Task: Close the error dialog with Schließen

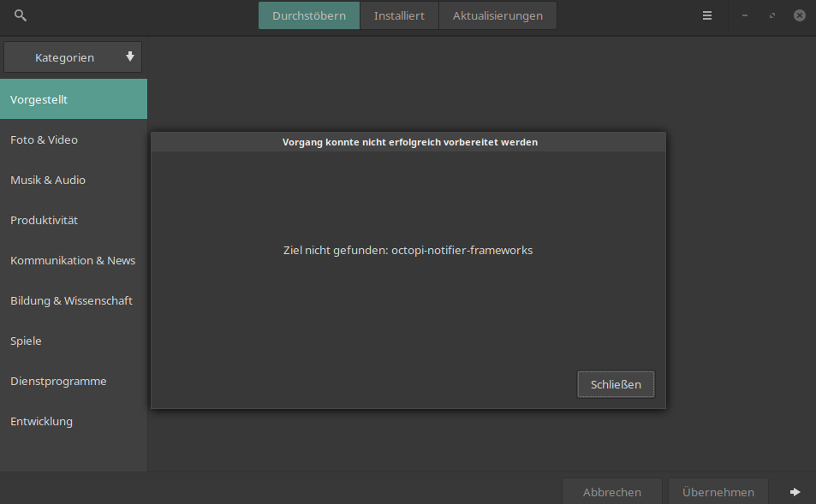Action: 616,384
